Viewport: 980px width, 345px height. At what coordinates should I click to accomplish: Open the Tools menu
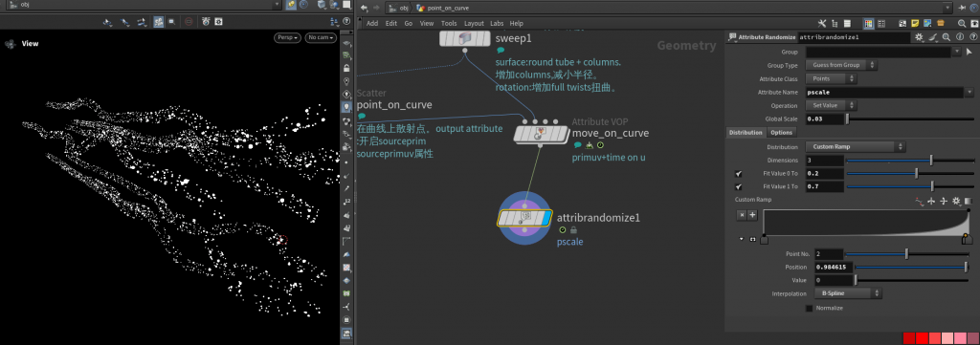(x=449, y=24)
